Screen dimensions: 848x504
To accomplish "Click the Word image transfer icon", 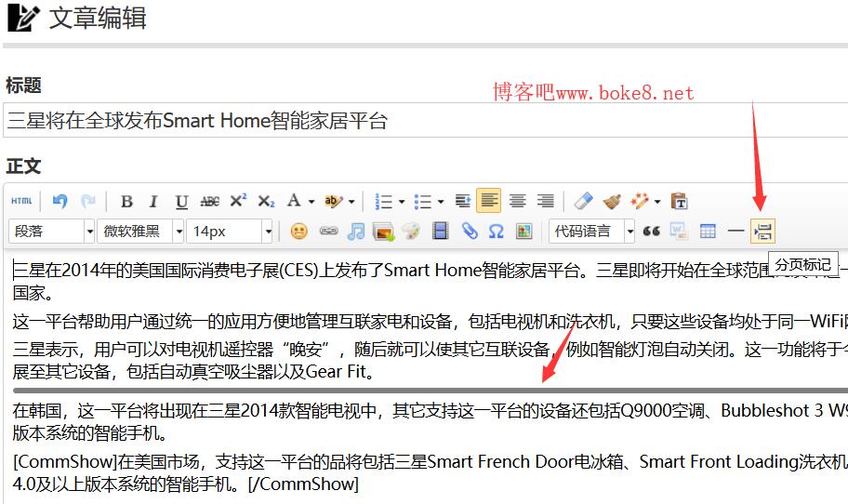I will click(x=678, y=232).
